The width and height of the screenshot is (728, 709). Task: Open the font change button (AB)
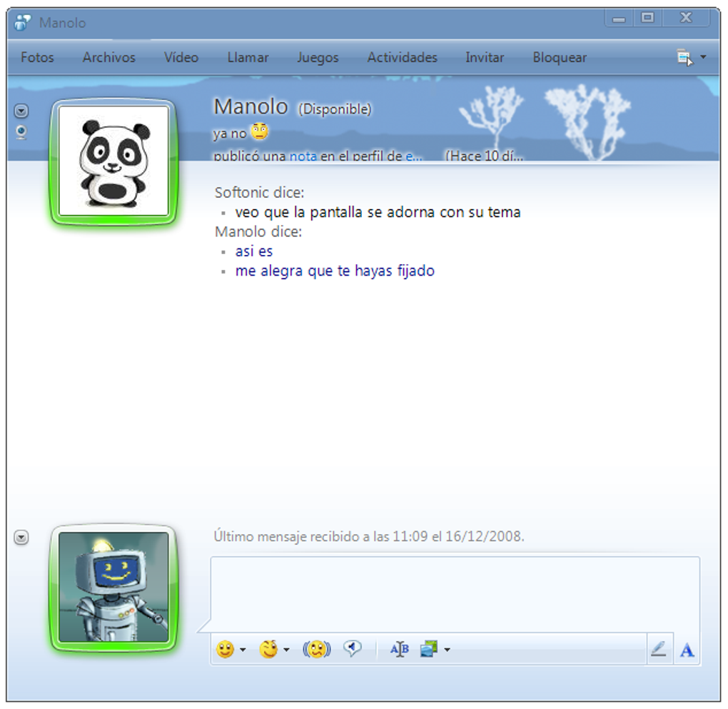point(399,649)
